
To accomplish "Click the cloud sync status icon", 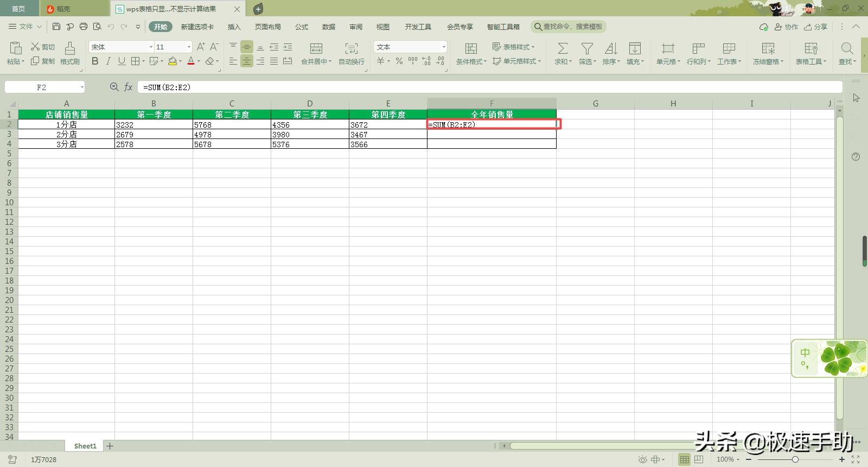I will point(764,27).
